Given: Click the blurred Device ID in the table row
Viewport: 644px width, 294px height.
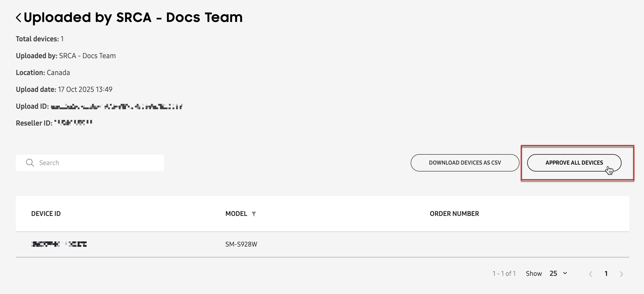Looking at the screenshot, I should pos(59,244).
